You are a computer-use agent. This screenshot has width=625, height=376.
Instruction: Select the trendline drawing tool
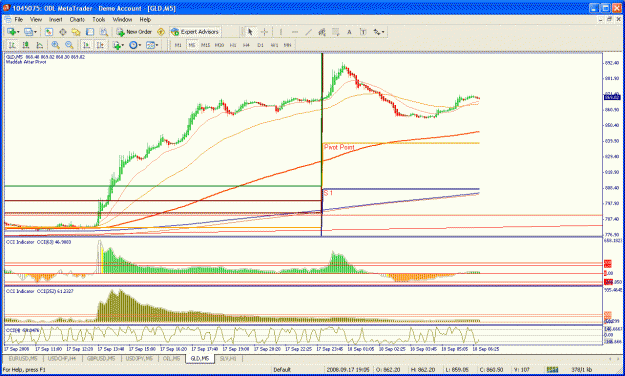coord(309,32)
